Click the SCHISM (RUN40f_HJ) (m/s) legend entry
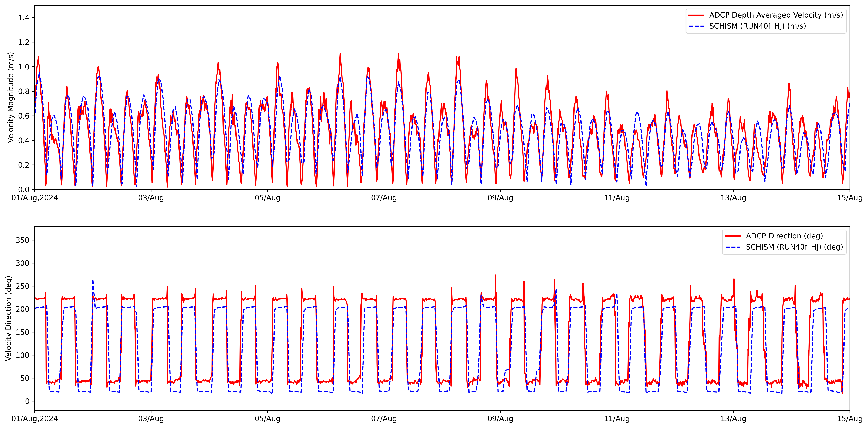Screen dimensions: 868x428 tap(758, 26)
